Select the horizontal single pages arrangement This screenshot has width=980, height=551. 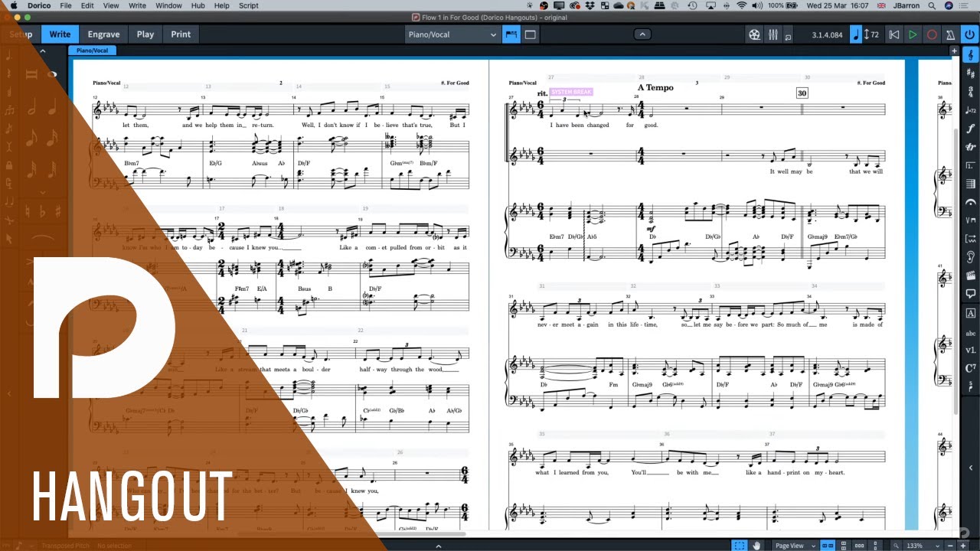pyautogui.click(x=859, y=546)
